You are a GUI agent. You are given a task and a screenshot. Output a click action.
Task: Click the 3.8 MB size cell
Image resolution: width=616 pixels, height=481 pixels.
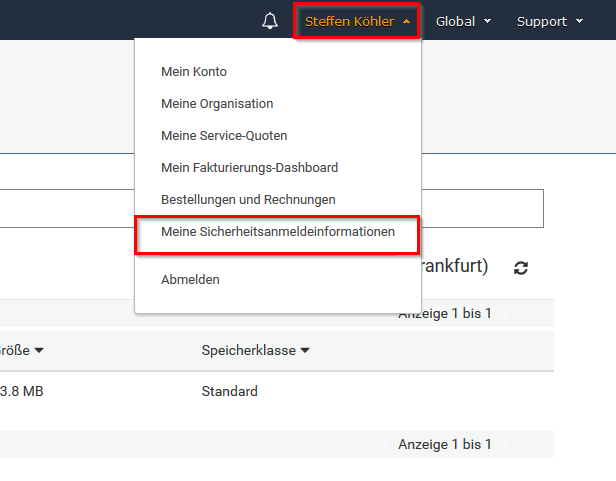[21, 391]
